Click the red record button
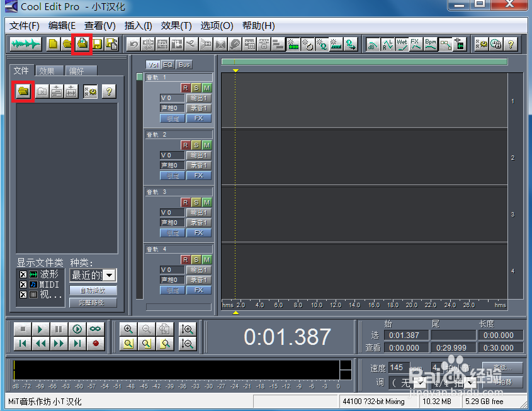This screenshot has height=411, width=532. coord(95,344)
